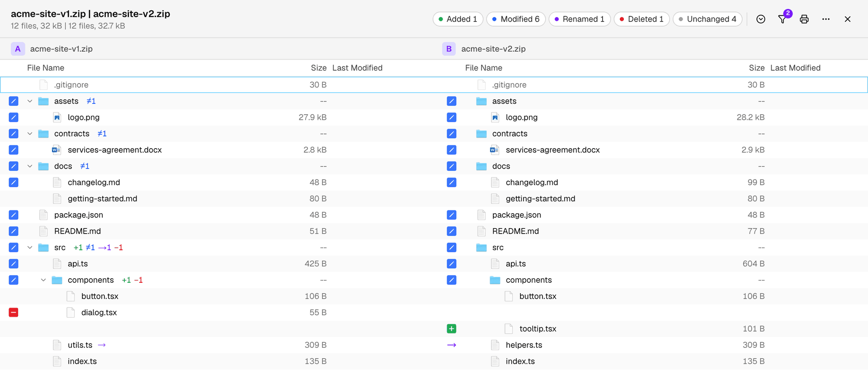
Task: Sort by Last Modified in panel A
Action: coord(357,68)
